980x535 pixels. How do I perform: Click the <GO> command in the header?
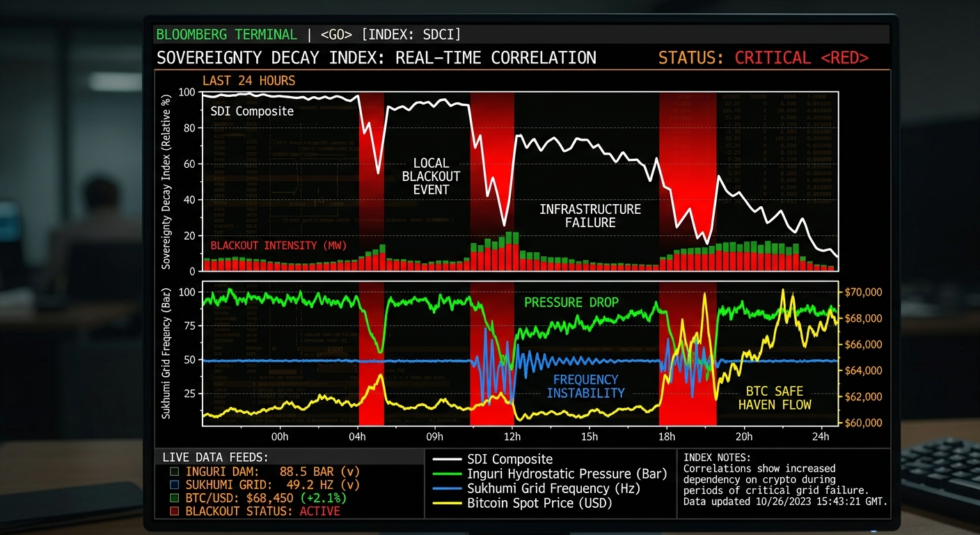pyautogui.click(x=338, y=34)
